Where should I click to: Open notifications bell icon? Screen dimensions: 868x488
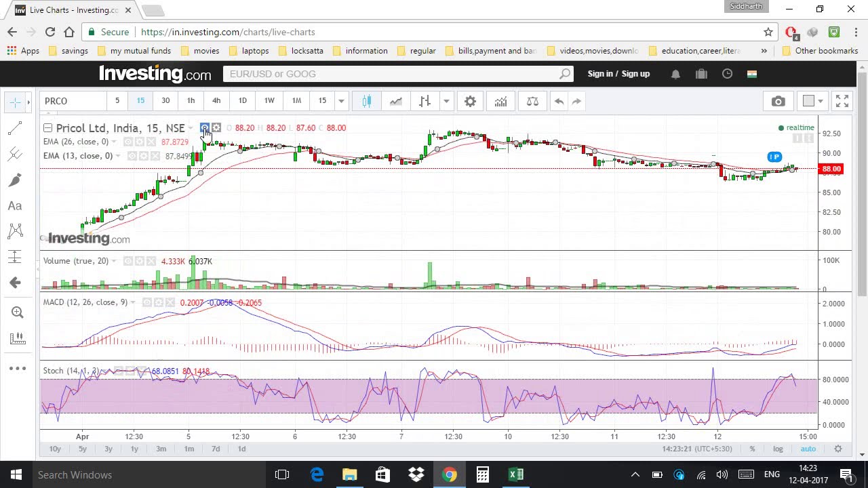pos(675,74)
